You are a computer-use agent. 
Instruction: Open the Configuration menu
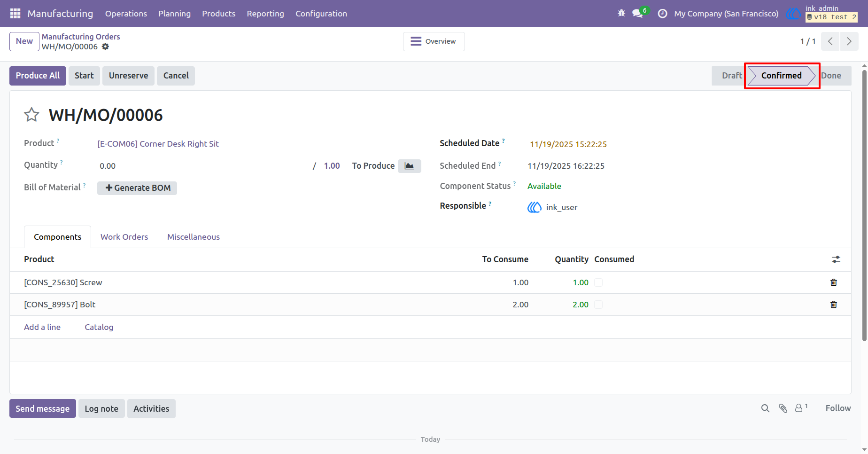(x=321, y=14)
